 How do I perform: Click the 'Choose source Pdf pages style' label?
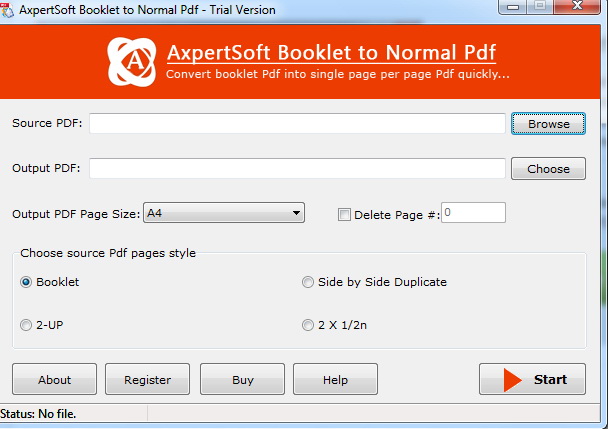pos(108,253)
